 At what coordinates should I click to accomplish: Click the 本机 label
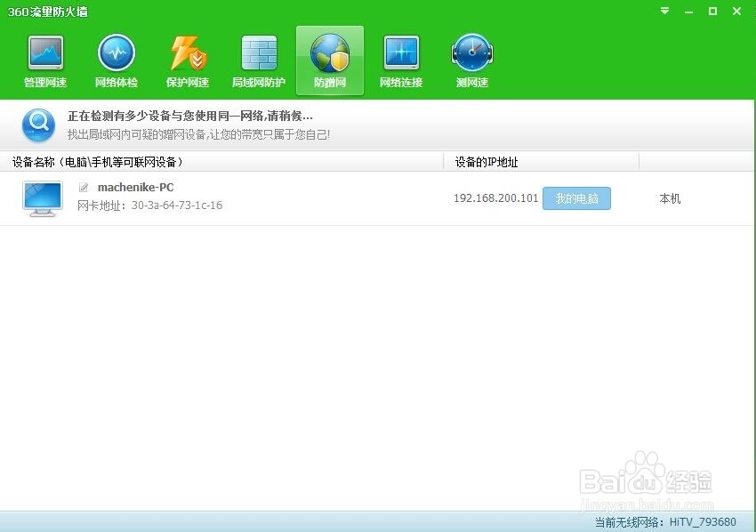pyautogui.click(x=669, y=198)
